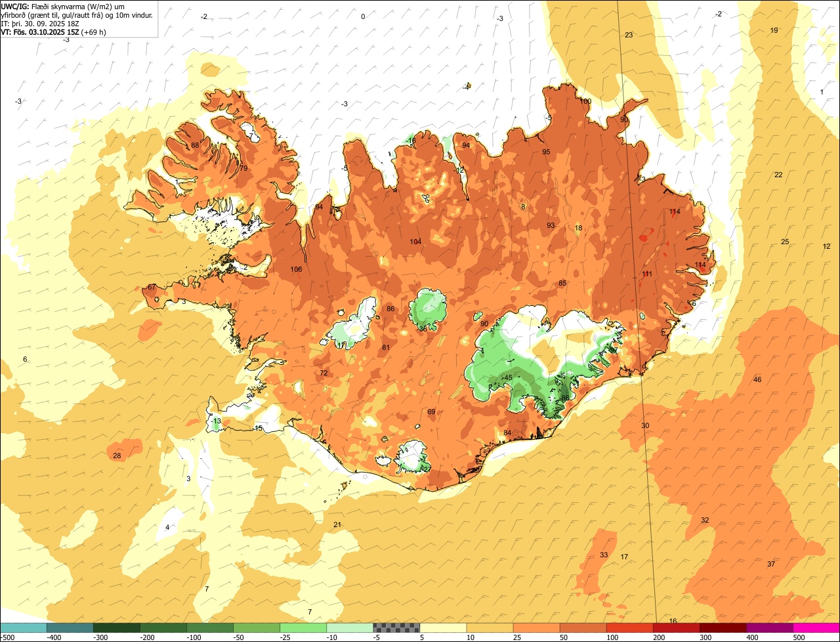
Task: Pick the light green -25 to -10 legend swatch
Action: tap(303, 628)
